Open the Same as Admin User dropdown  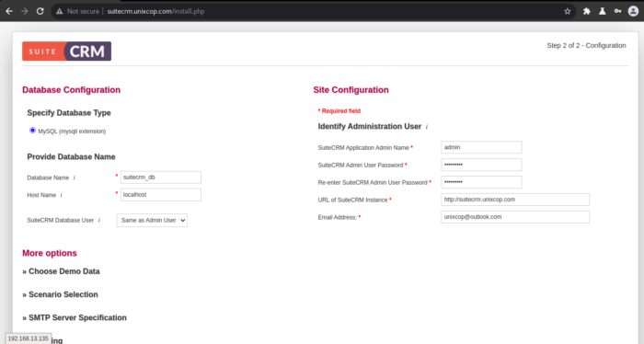[x=152, y=221]
